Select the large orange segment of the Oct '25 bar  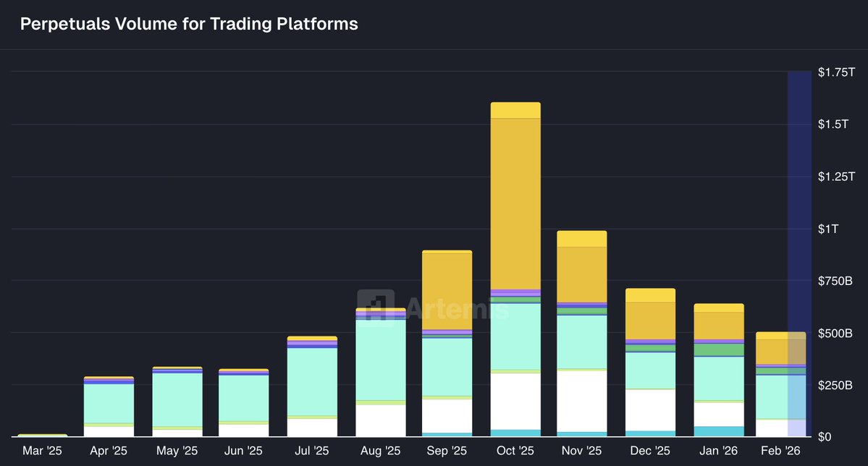coord(515,203)
